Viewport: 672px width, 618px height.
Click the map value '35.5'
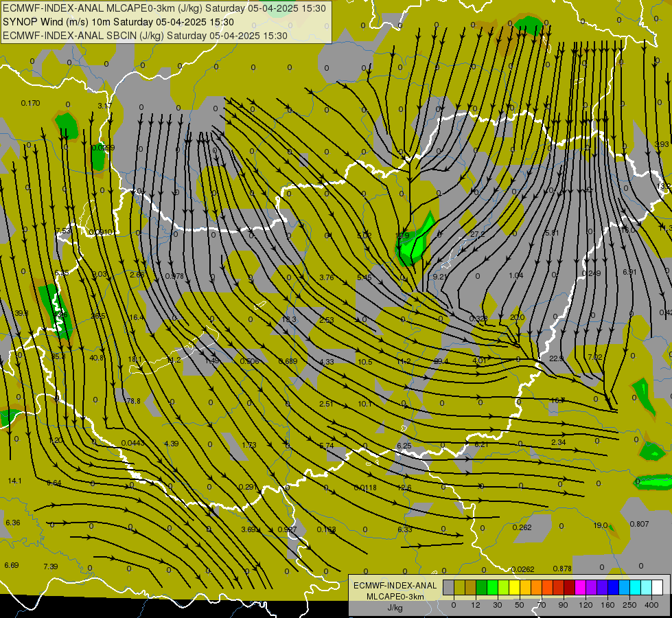(58, 356)
